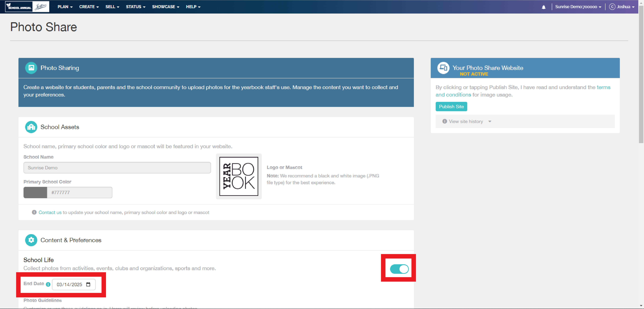This screenshot has width=644, height=309.
Task: Click the Publish Site button
Action: pyautogui.click(x=451, y=107)
